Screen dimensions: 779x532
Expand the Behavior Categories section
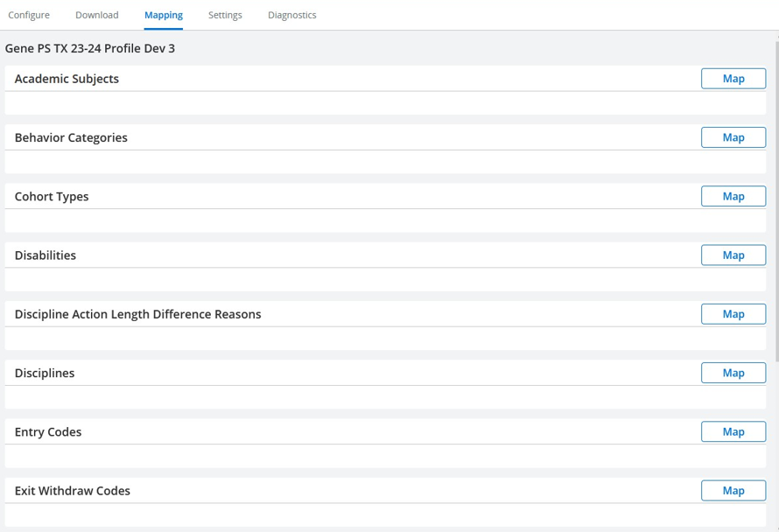tap(70, 137)
